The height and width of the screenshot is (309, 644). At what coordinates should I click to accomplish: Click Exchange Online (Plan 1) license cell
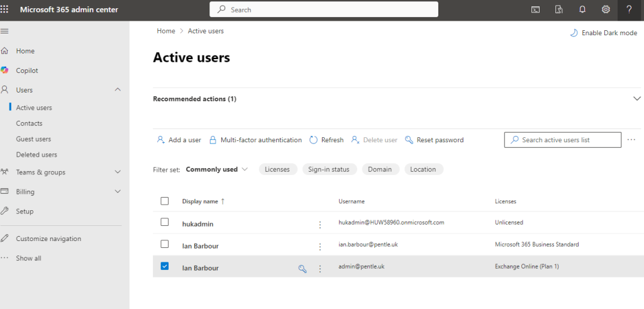click(x=527, y=266)
